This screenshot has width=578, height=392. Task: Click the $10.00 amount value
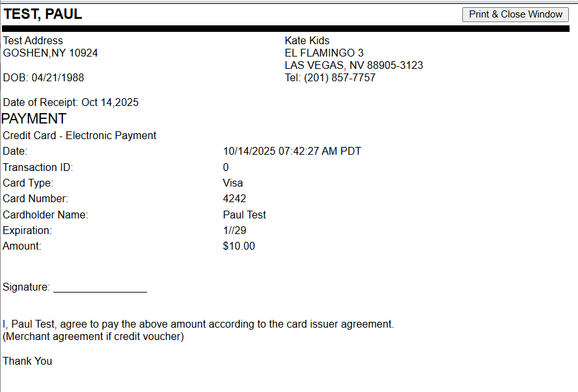pos(239,246)
